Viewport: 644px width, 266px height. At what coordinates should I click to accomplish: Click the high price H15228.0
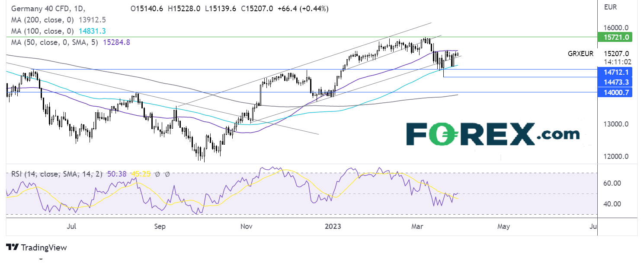(184, 9)
